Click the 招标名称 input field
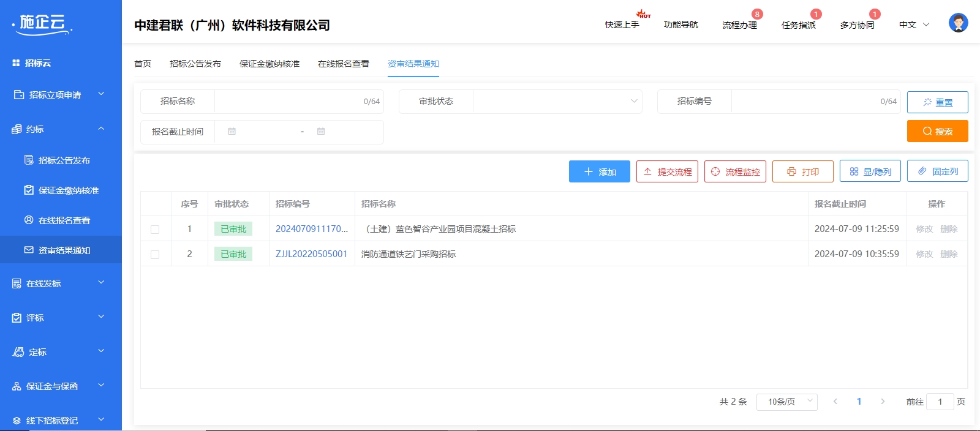The width and height of the screenshot is (980, 431). [x=288, y=102]
